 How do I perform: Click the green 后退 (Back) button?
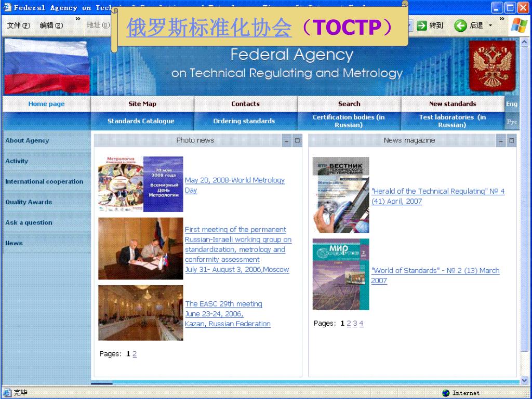(460, 25)
